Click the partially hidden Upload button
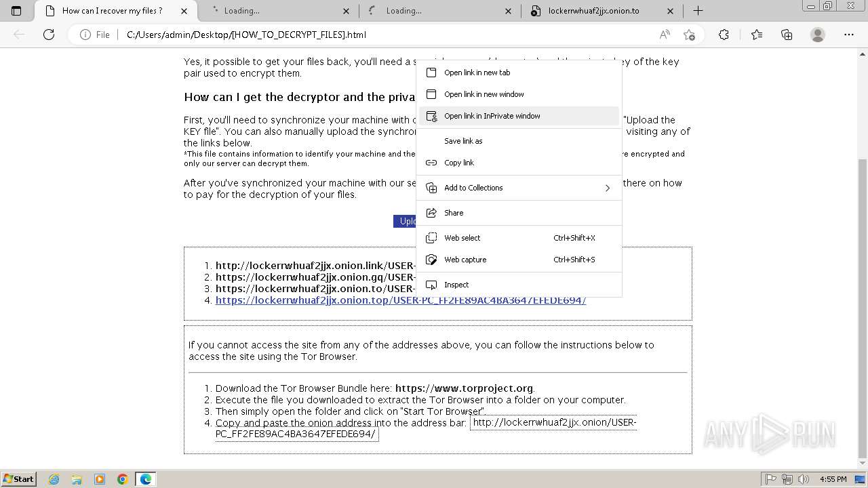Viewport: 868px width, 488px height. point(405,221)
